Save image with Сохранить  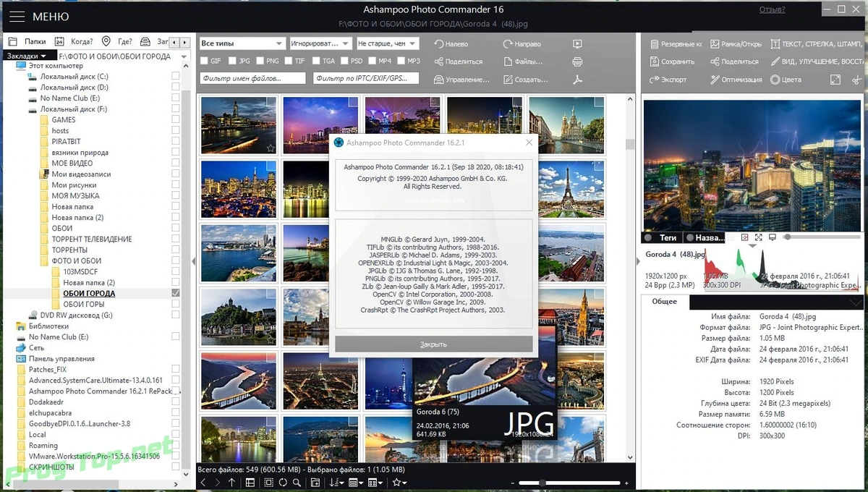pyautogui.click(x=672, y=61)
